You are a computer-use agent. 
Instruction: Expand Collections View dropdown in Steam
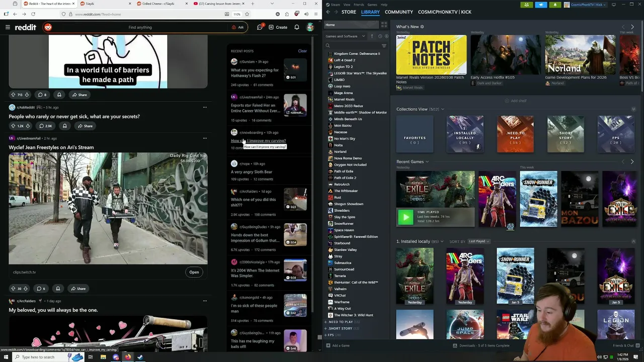tap(442, 109)
